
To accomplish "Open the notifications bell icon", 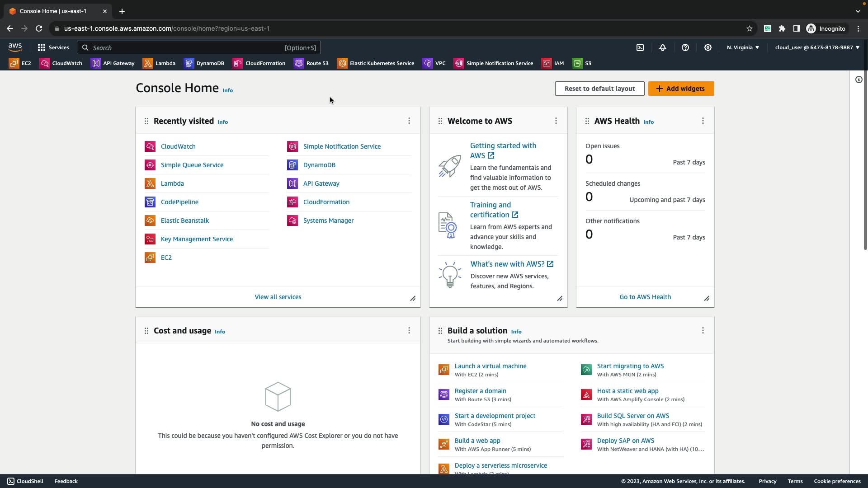I will pyautogui.click(x=663, y=47).
